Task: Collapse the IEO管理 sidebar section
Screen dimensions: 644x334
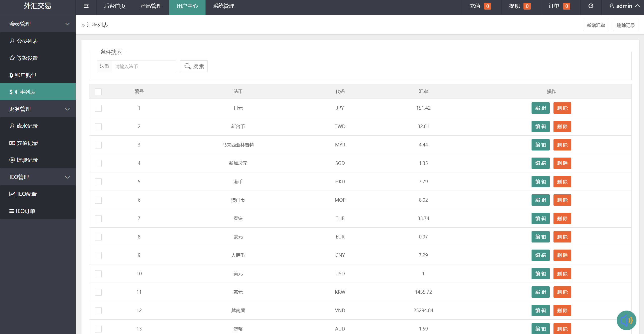Action: click(38, 177)
